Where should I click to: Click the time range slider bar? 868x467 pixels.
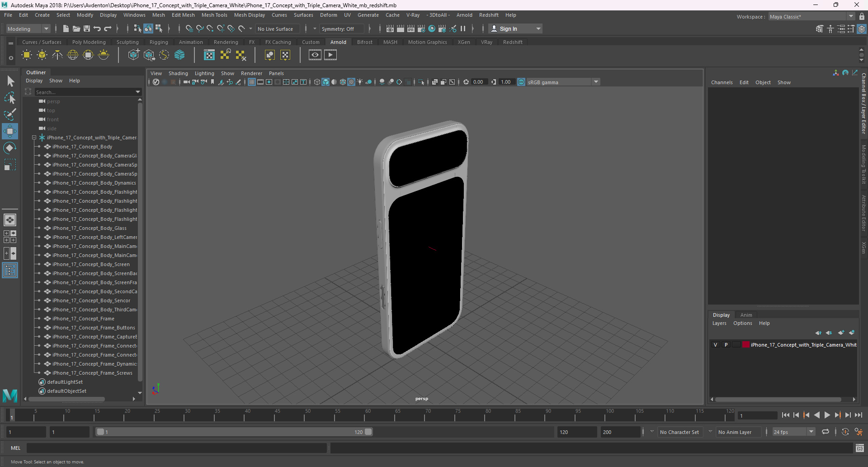(x=234, y=432)
